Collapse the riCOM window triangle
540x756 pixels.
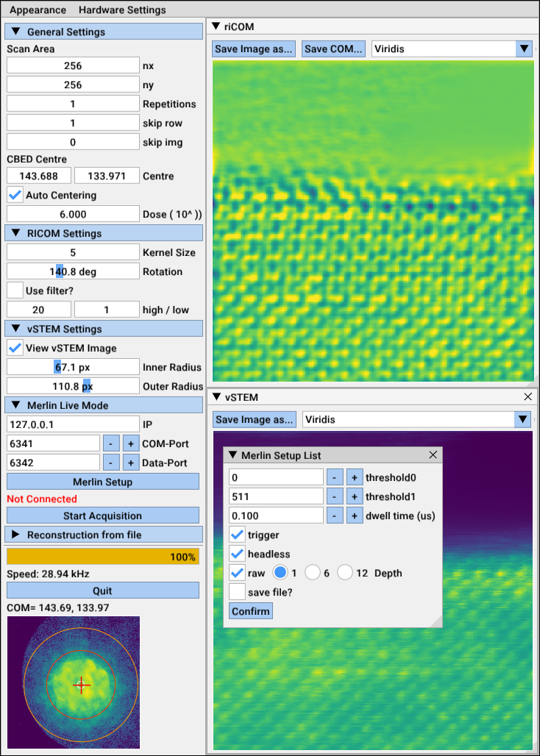click(x=216, y=26)
